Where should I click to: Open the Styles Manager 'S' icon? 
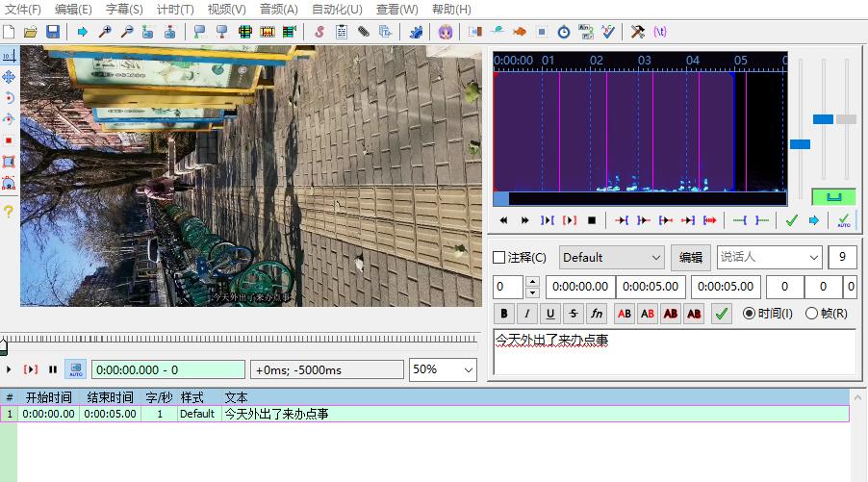click(x=319, y=32)
